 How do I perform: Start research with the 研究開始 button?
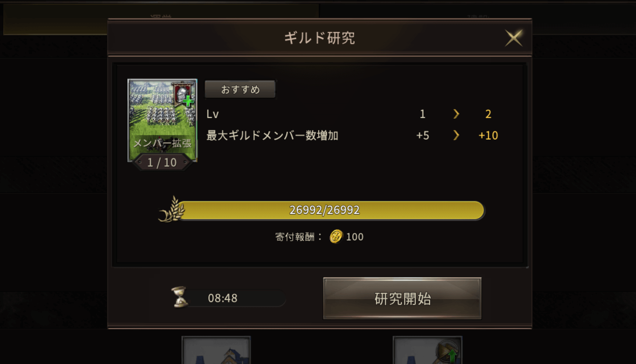(402, 298)
